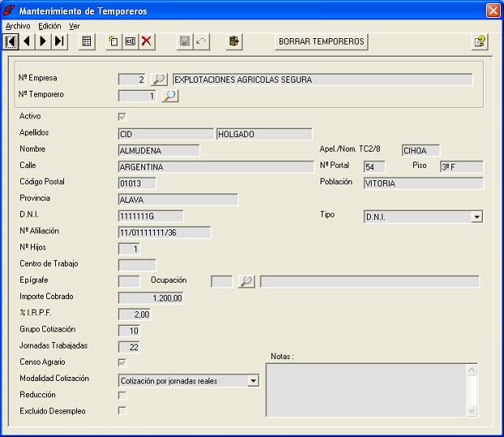Click inside the Notas text area
The height and width of the screenshot is (437, 504).
pyautogui.click(x=366, y=390)
